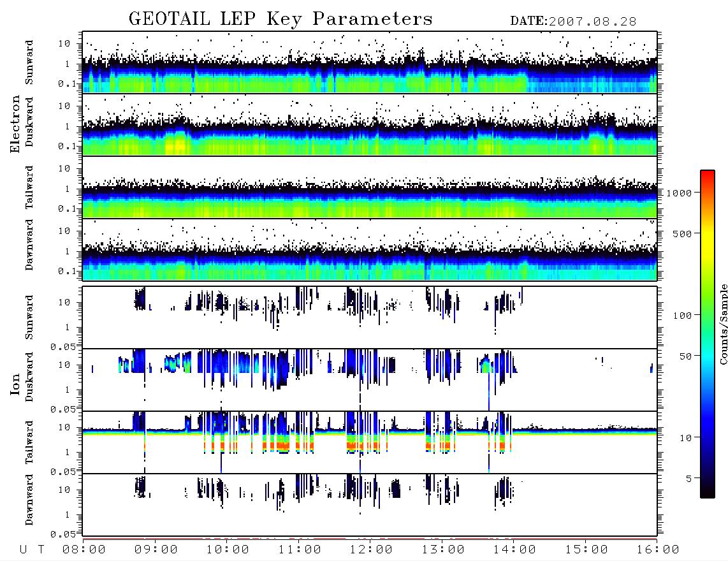Select the Electron Duskward axis label
The image size is (728, 561).
point(29,122)
